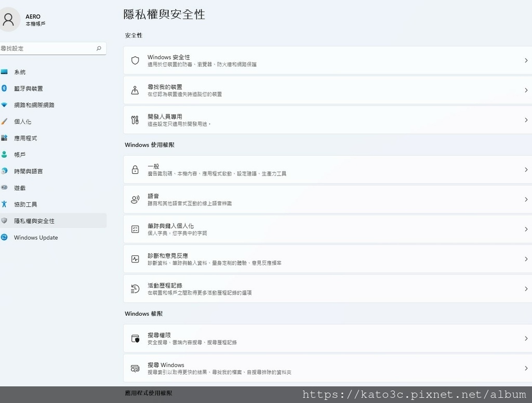Open 一般 using its right chevron
Viewport: 532px width, 403px height.
(x=526, y=170)
